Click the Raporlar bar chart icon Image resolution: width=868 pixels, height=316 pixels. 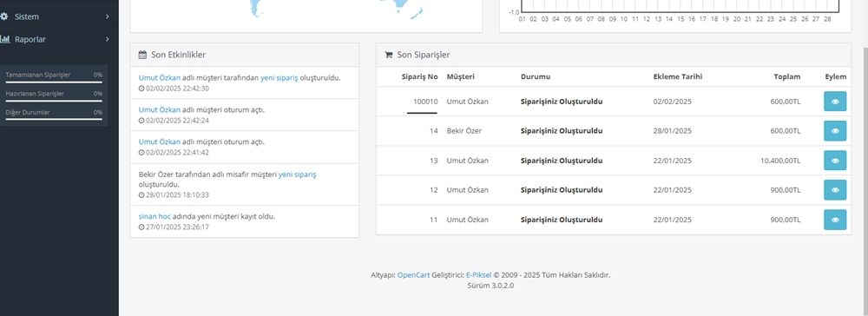point(5,39)
